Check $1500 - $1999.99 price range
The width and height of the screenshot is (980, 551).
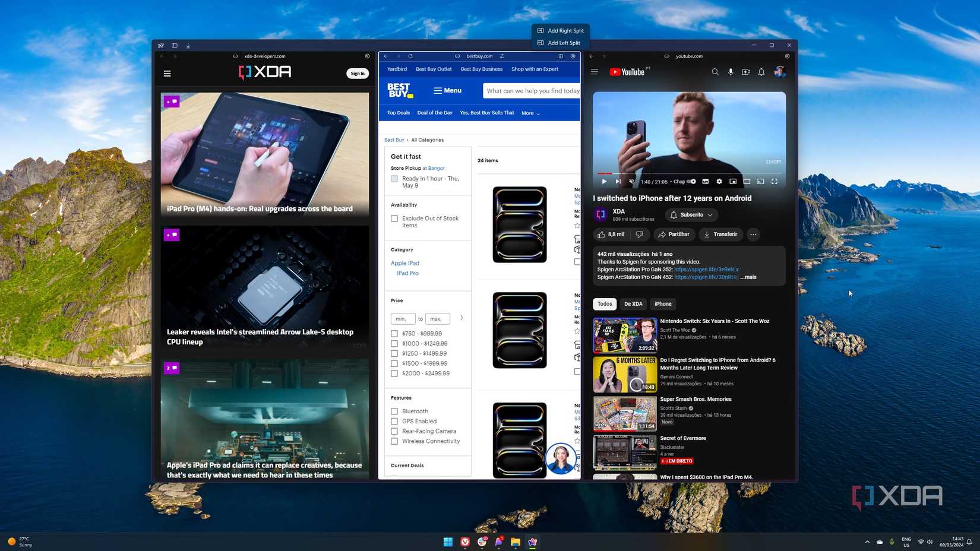point(394,363)
